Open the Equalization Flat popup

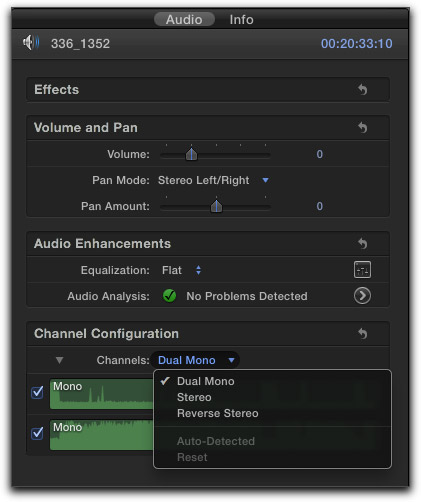[182, 270]
